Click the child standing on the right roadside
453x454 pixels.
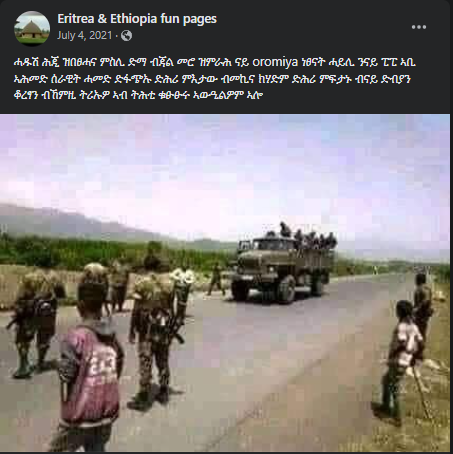tap(402, 362)
